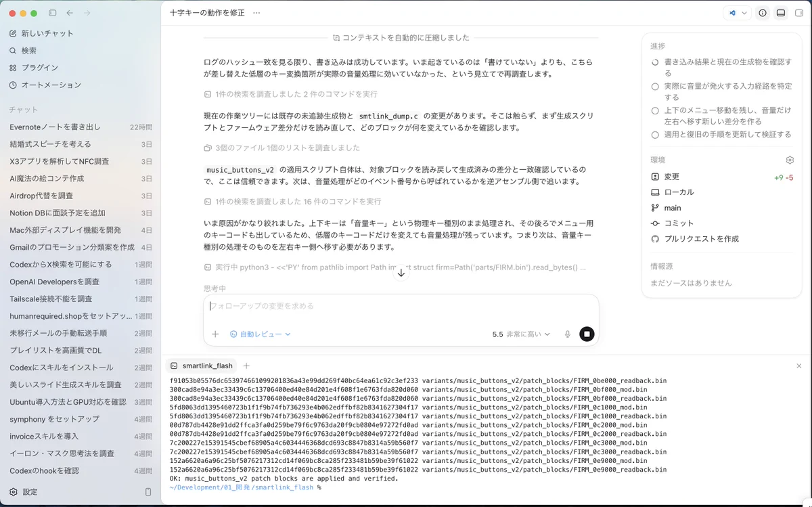The height and width of the screenshot is (507, 812).
Task: Open the chat title ellipsis menu
Action: coord(256,13)
